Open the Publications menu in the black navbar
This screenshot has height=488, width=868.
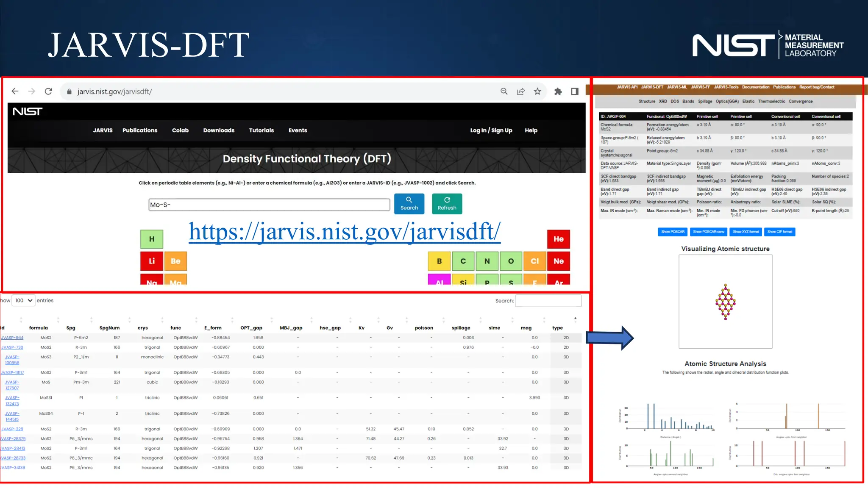140,130
